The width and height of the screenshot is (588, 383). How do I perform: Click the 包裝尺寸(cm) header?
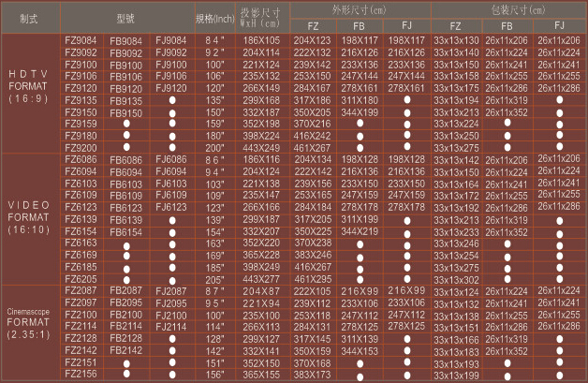pyautogui.click(x=519, y=10)
